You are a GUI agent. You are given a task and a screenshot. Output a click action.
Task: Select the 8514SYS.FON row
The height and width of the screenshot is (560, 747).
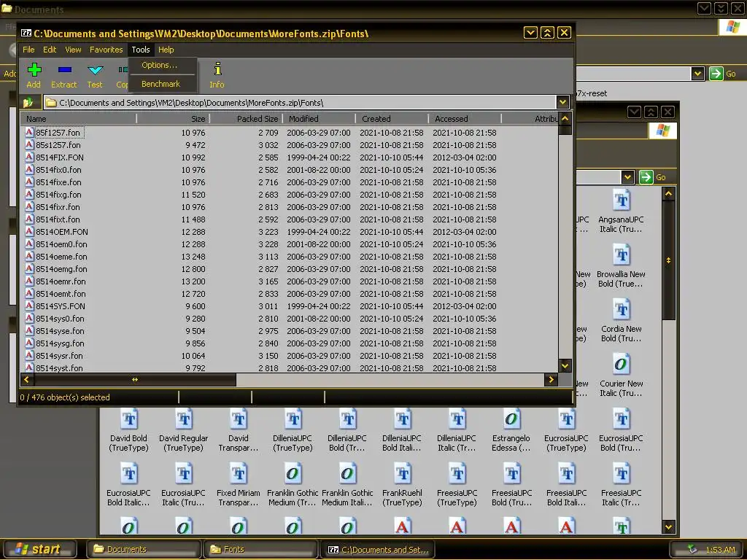tap(290, 306)
